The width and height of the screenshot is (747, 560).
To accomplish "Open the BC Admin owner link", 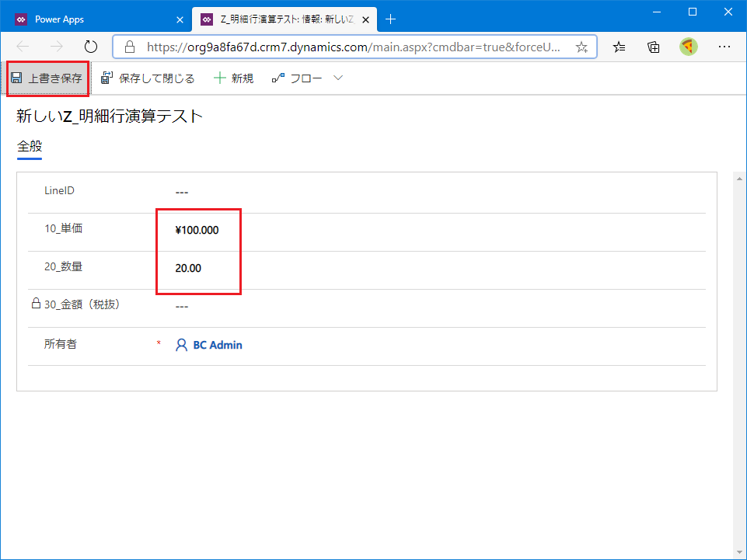I will click(x=218, y=345).
